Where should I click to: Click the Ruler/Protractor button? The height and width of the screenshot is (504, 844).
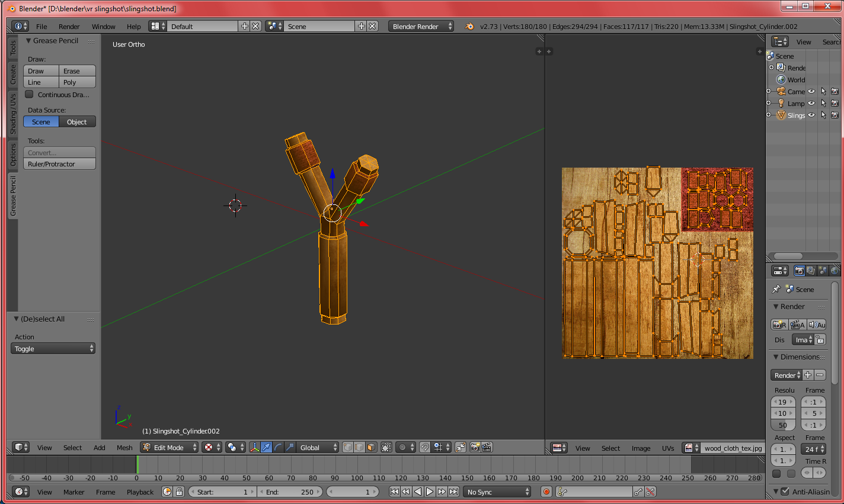[x=59, y=163]
